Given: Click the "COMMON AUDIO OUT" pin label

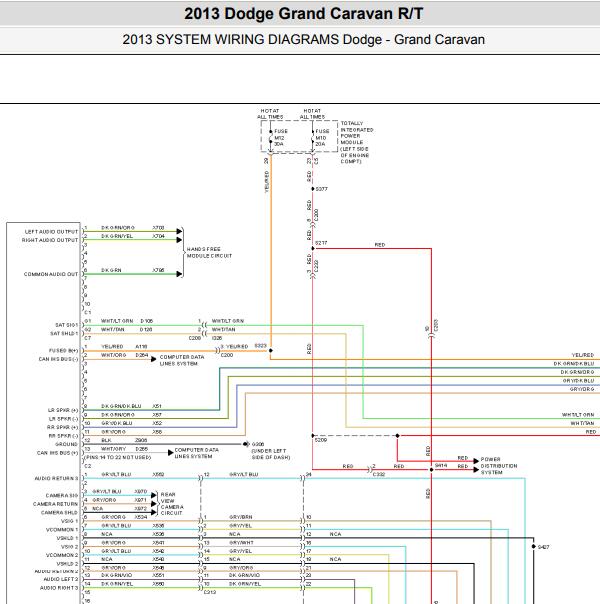Looking at the screenshot, I should [51, 274].
